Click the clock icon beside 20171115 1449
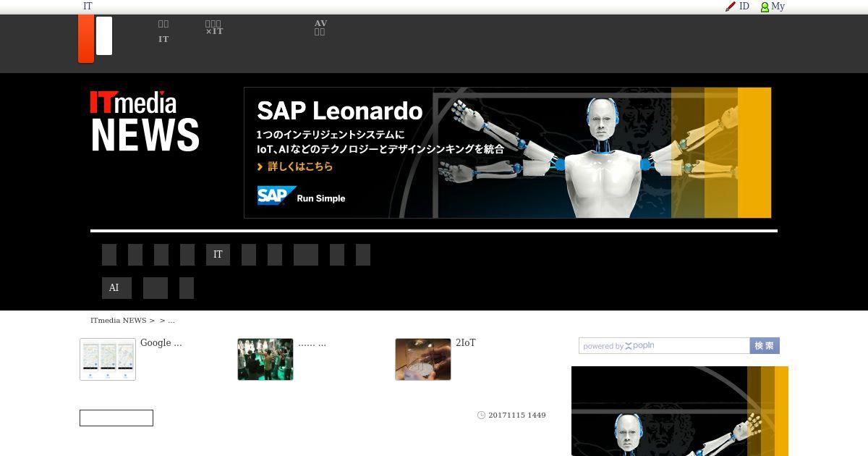Viewport: 868px width, 456px height. pos(481,415)
